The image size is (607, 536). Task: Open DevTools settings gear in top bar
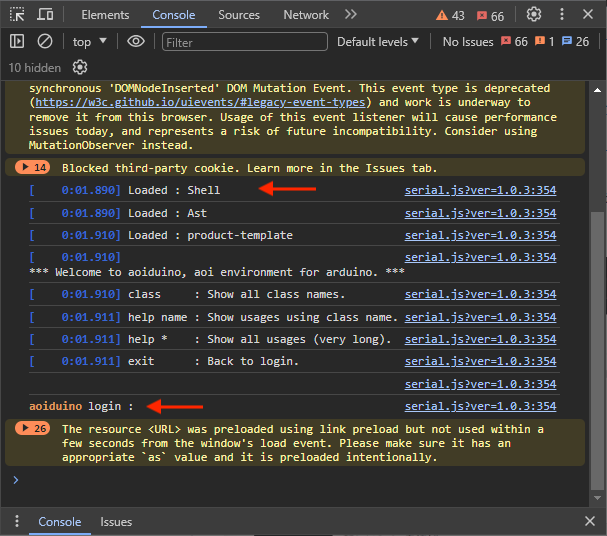click(534, 15)
